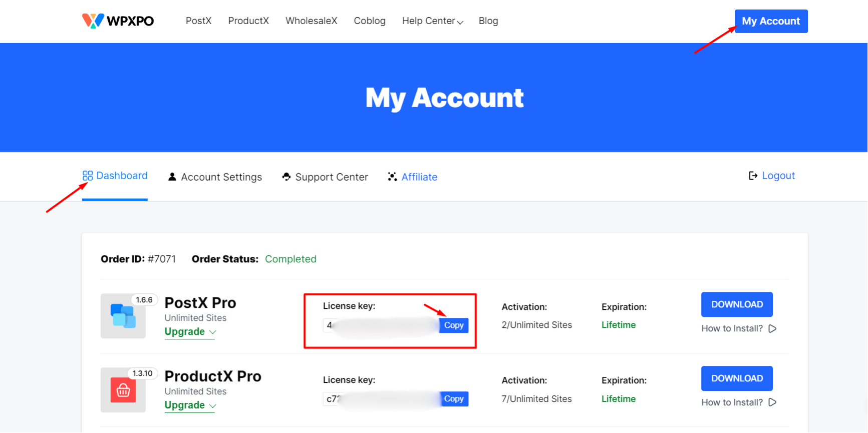Click the Support Center headset icon
This screenshot has height=433, width=868.
[x=286, y=177]
